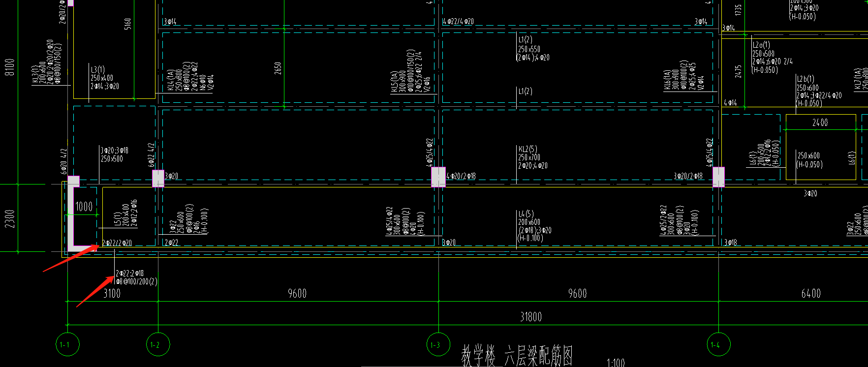Click the vertical beam label L5(1)

click(117, 219)
